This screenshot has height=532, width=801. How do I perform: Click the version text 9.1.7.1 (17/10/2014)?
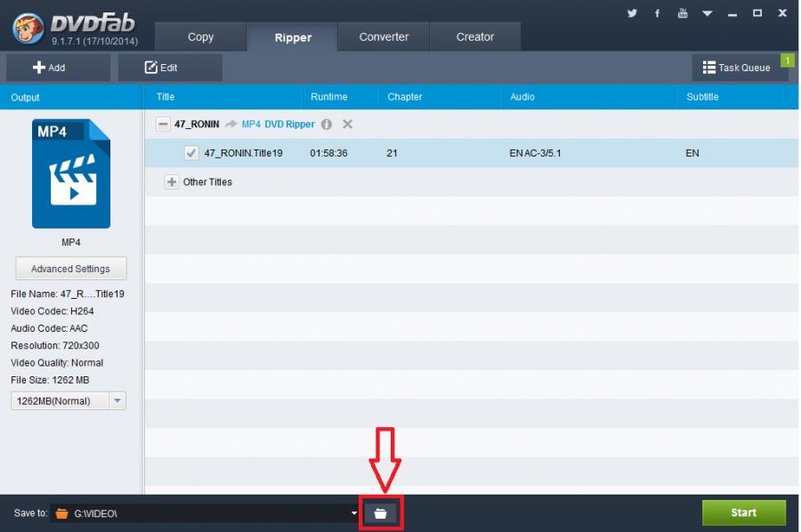[94, 41]
